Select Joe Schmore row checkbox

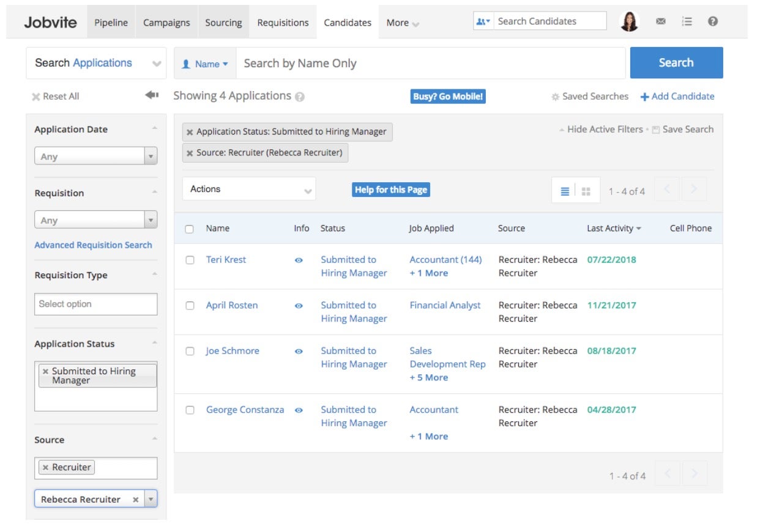coord(190,351)
